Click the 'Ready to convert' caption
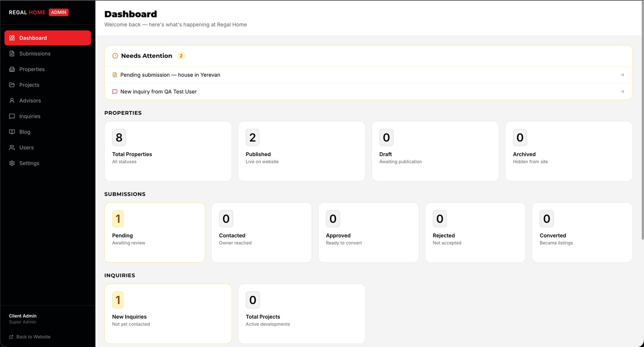Screen dimensions: 644x347 point(344,243)
